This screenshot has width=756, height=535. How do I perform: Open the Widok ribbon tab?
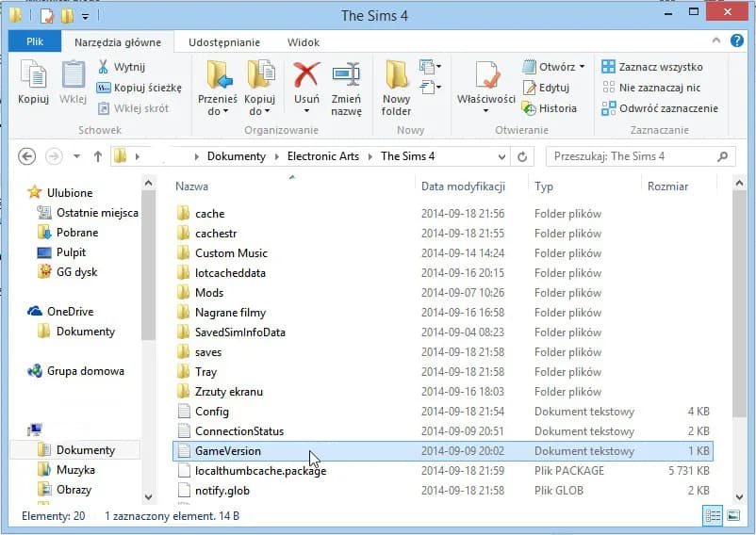[303, 42]
